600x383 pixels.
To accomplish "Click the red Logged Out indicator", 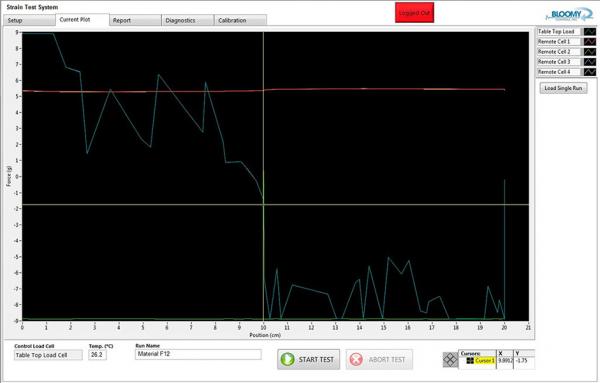I will (414, 13).
